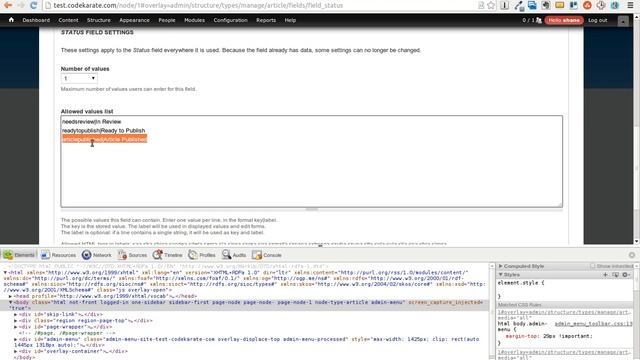Click the closing body tag in DOM
Image resolution: width=640 pixels, height=360 pixels.
[24, 357]
